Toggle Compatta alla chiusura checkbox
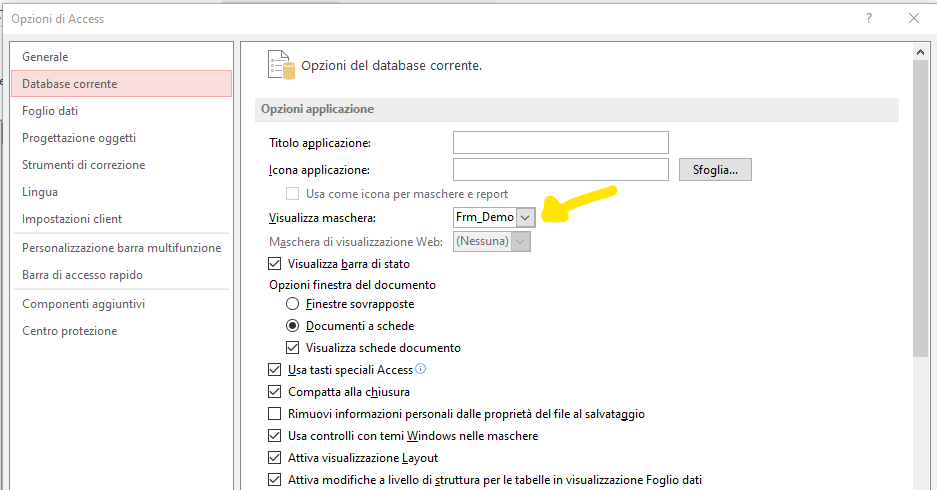This screenshot has width=937, height=490. (x=275, y=391)
